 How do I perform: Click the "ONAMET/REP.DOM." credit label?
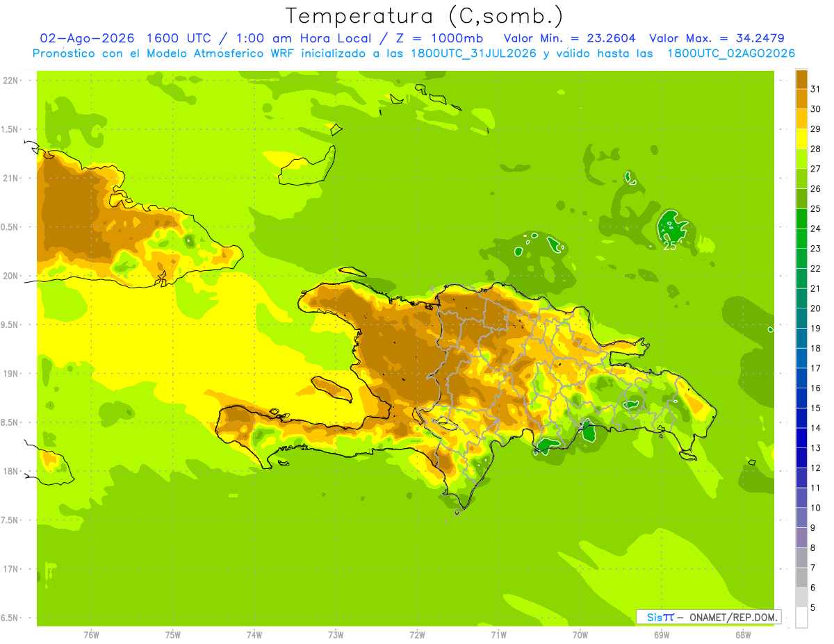tap(733, 617)
